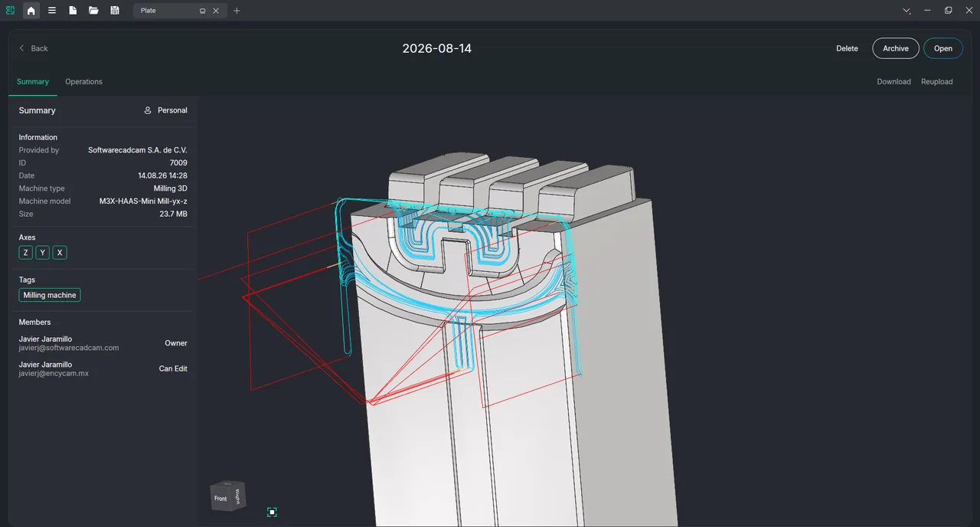Delete this project
This screenshot has height=527, width=980.
point(847,48)
